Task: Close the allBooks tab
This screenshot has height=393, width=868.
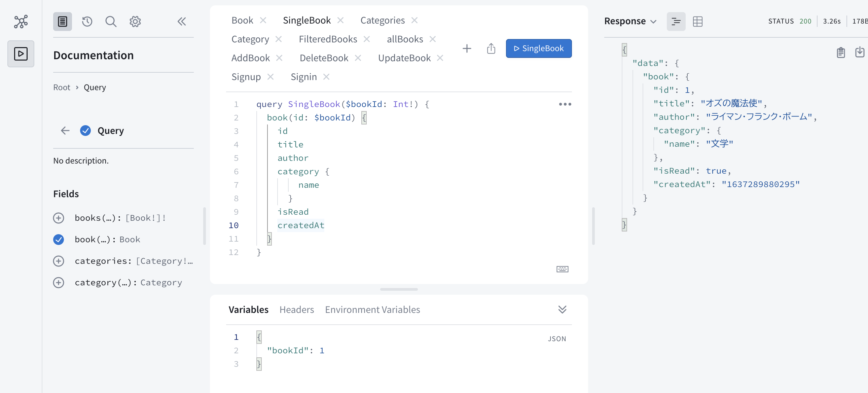Action: pyautogui.click(x=433, y=39)
